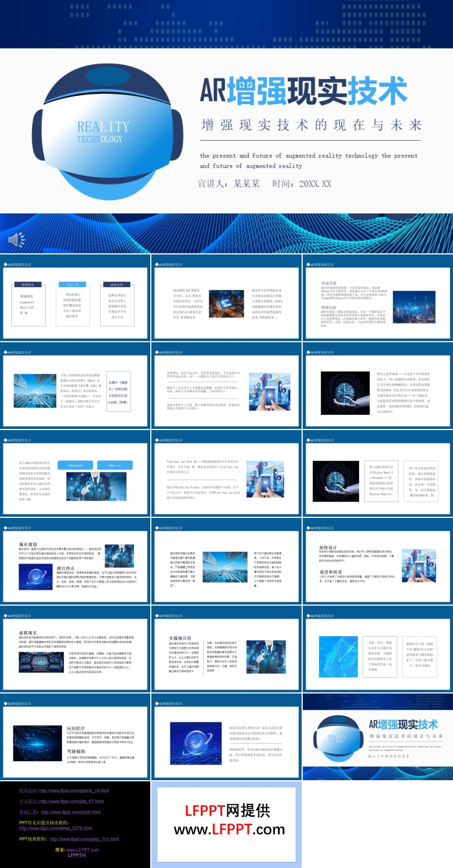Open the zchb.html report link

tap(70, 812)
